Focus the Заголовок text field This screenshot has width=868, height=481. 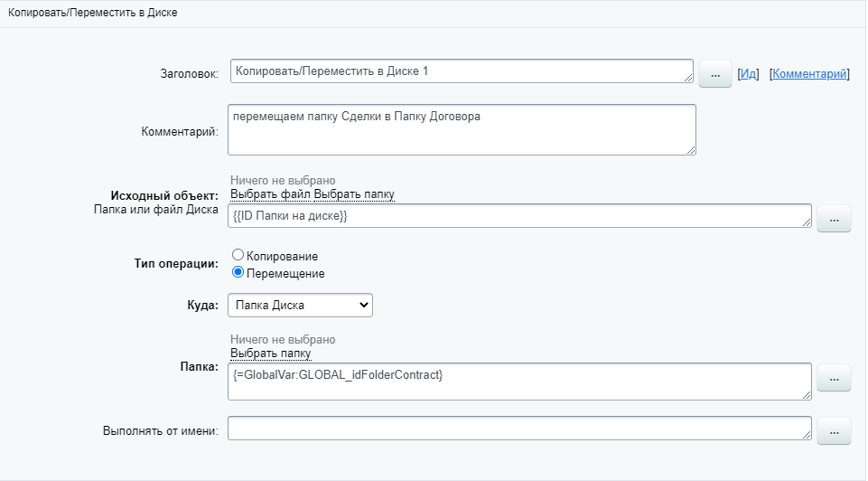[x=456, y=71]
